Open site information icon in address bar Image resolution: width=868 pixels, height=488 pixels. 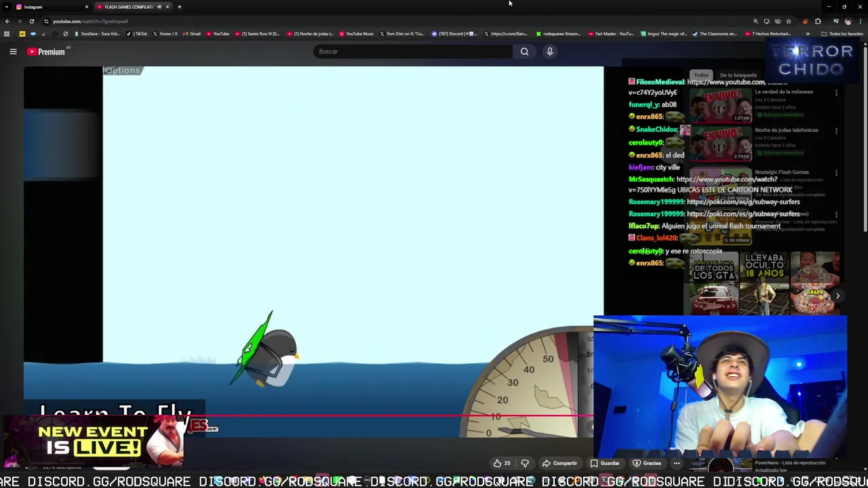click(46, 21)
